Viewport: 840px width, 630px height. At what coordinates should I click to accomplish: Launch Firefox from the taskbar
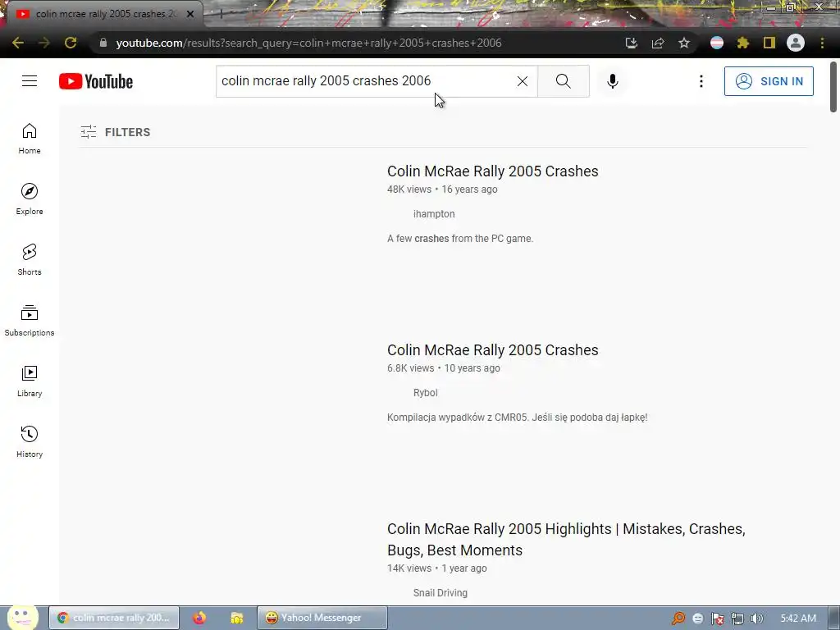click(x=199, y=618)
